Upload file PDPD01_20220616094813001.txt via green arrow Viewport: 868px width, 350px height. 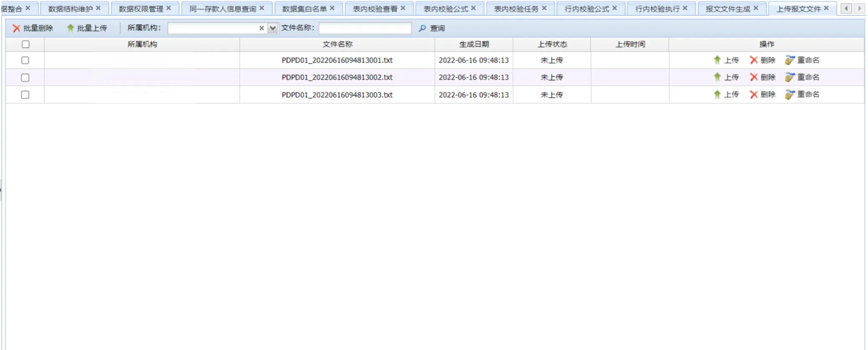pos(717,60)
